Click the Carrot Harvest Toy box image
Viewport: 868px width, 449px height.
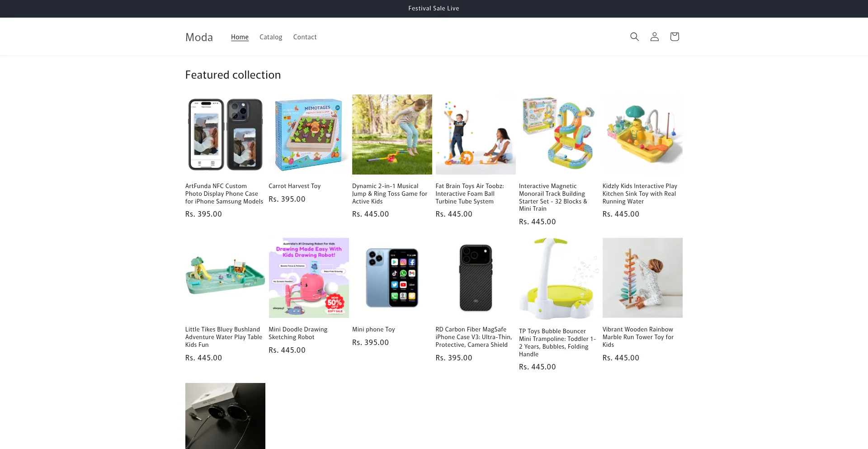(x=309, y=134)
